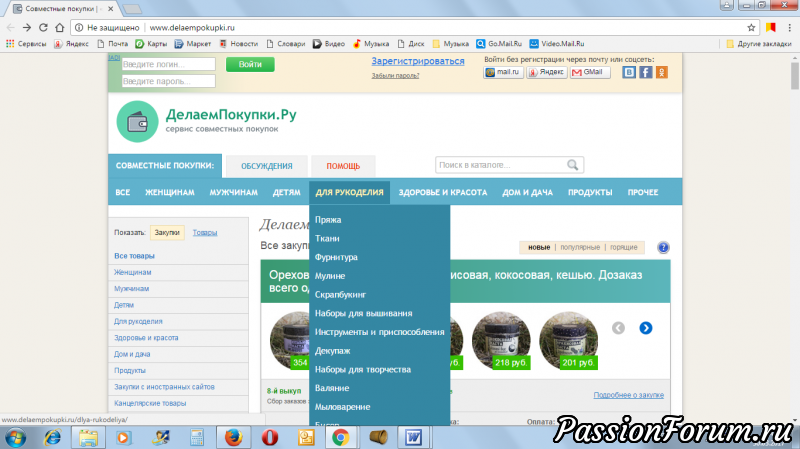The width and height of the screenshot is (800, 449).
Task: Open Word from taskbar
Action: (413, 437)
